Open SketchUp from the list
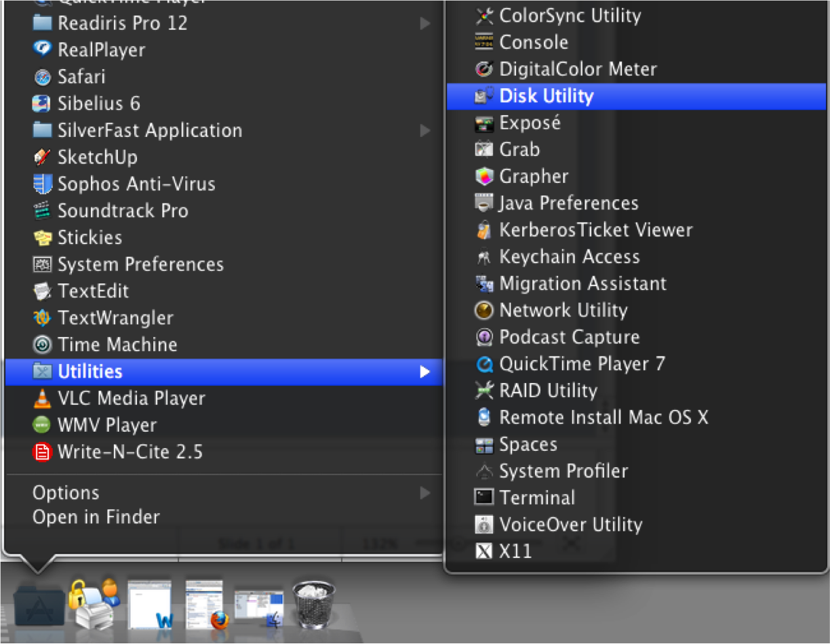830x644 pixels. click(98, 157)
